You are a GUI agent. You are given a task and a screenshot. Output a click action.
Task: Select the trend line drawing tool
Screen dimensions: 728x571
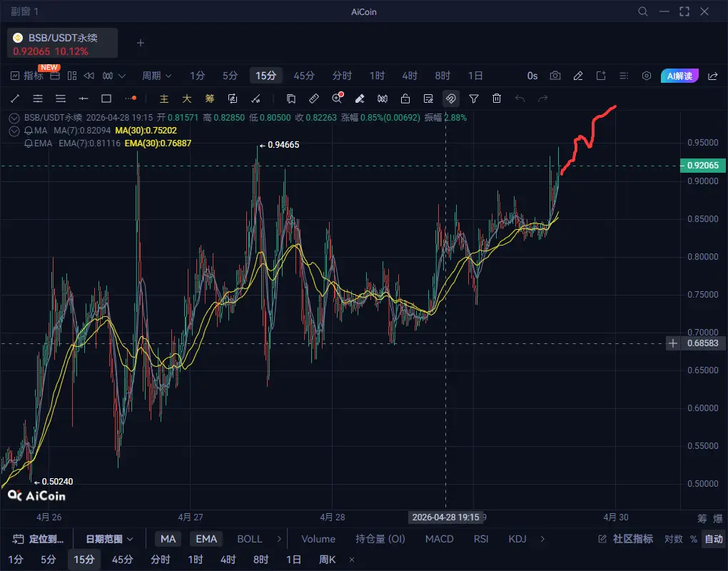[x=15, y=98]
